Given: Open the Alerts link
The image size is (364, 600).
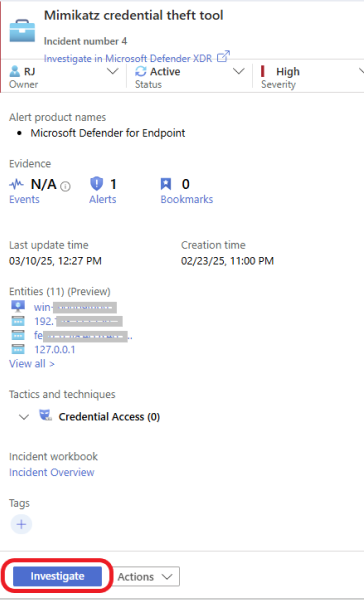Looking at the screenshot, I should point(103,199).
